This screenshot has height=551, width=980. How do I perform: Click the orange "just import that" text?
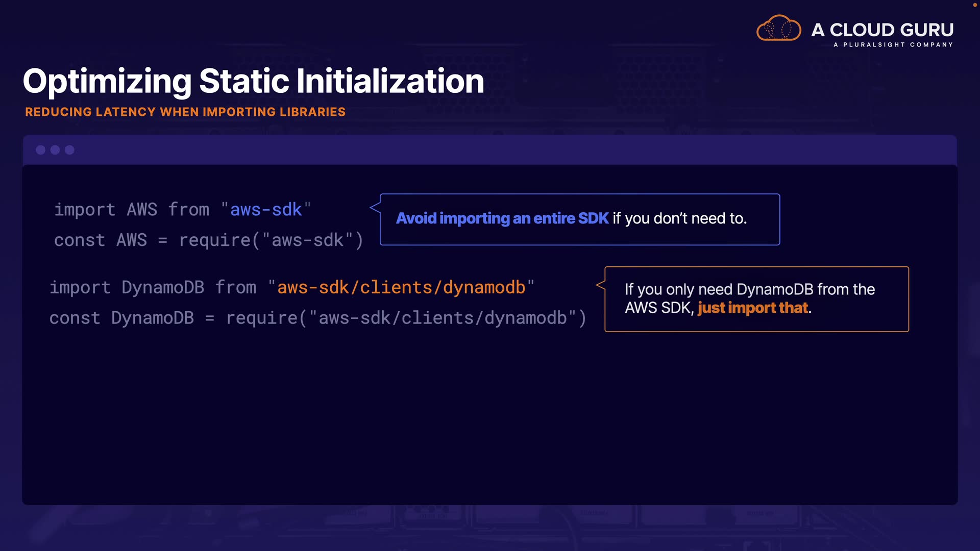753,308
